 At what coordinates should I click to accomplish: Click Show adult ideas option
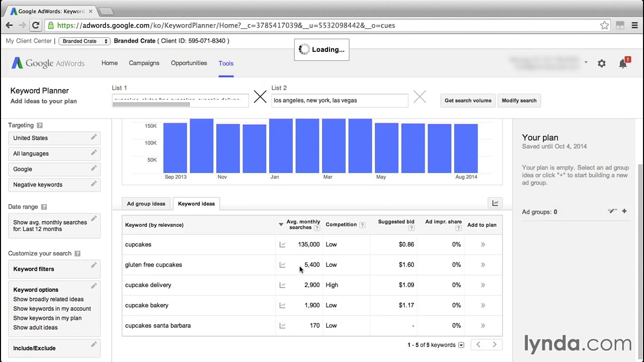click(35, 328)
